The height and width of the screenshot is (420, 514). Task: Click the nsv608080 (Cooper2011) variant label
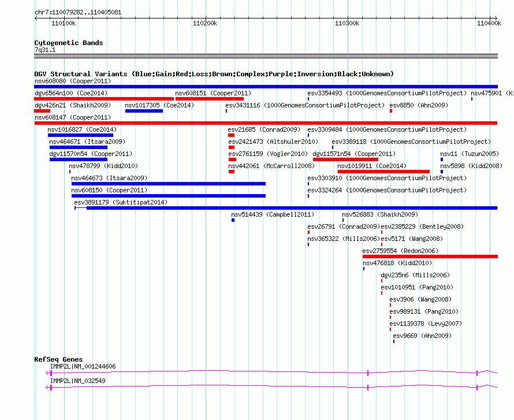pos(73,81)
